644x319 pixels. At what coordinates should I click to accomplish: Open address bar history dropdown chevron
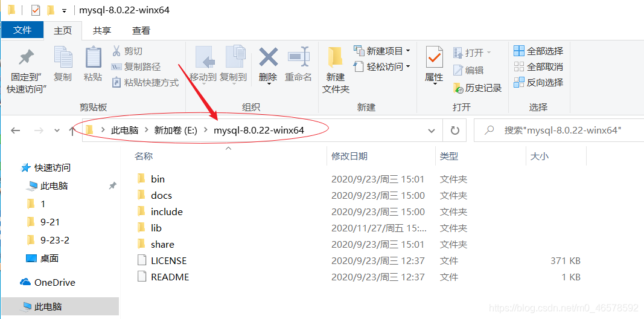point(432,130)
